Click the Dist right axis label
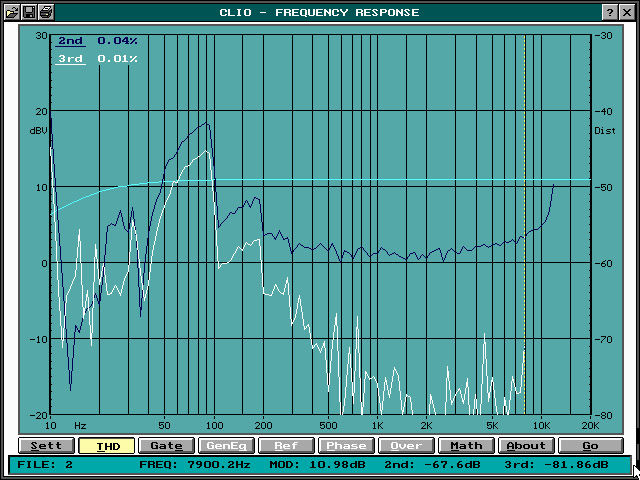Screen dimensions: 640x480 pos(605,131)
